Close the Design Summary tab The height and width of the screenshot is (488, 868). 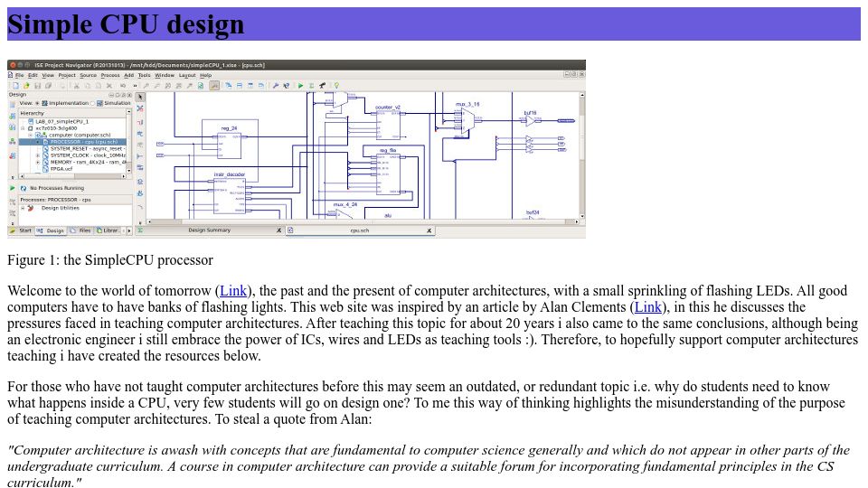(x=279, y=230)
